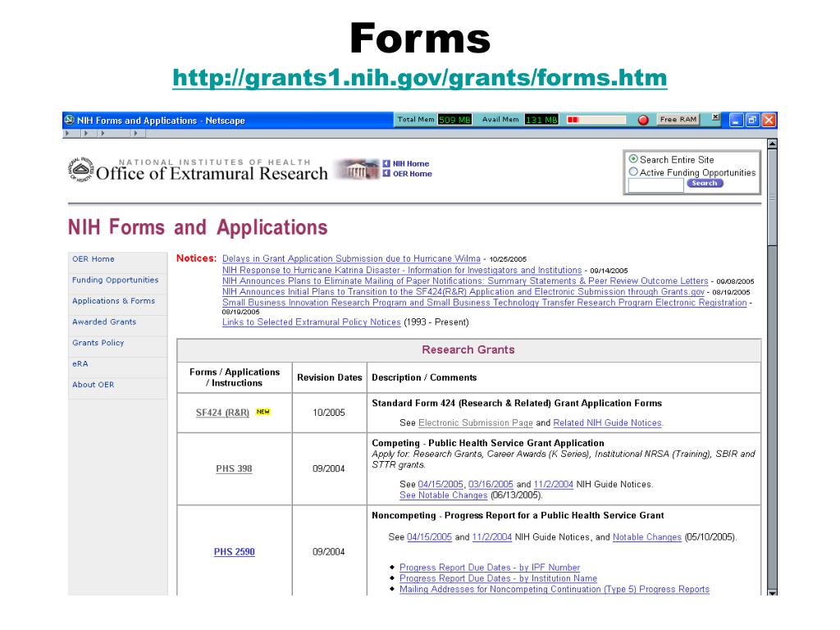Viewport: 840px width, 630px height.
Task: Click the OER Home arrow icon
Action: coord(386,173)
